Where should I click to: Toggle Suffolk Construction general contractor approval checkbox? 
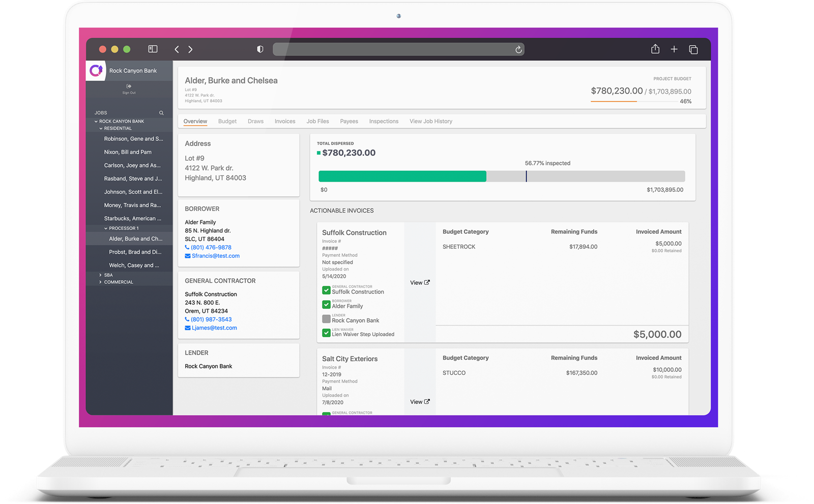326,290
